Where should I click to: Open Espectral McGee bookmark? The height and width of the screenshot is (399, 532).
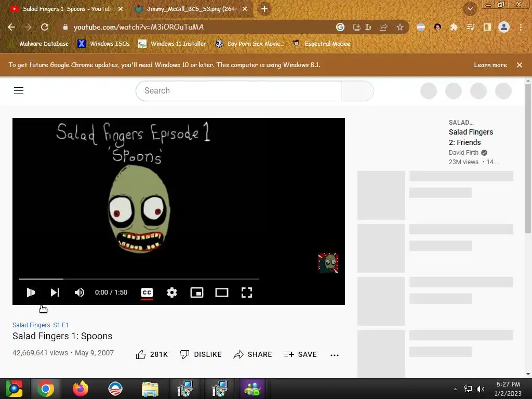coord(322,44)
